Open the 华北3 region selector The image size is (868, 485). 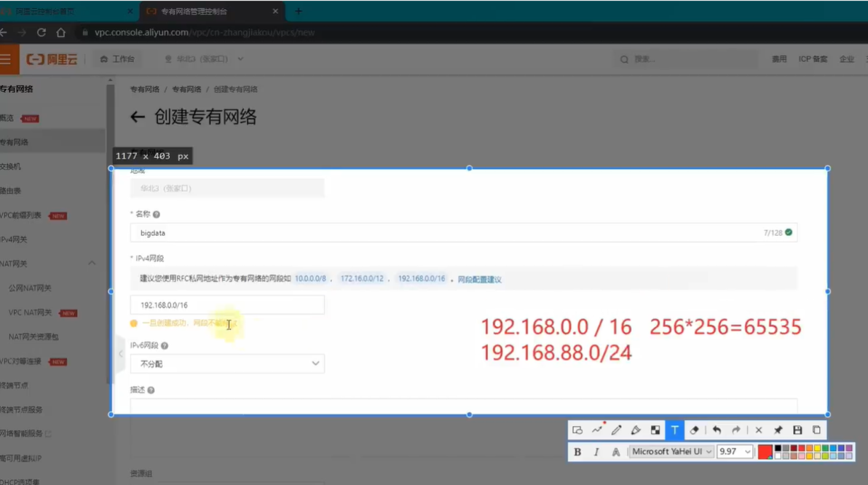click(205, 59)
